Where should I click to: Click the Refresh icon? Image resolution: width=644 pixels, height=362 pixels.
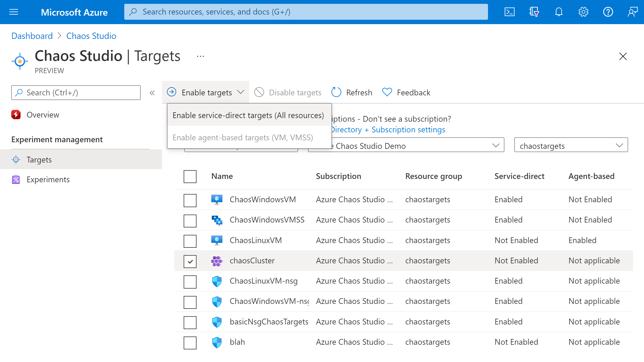coord(337,92)
